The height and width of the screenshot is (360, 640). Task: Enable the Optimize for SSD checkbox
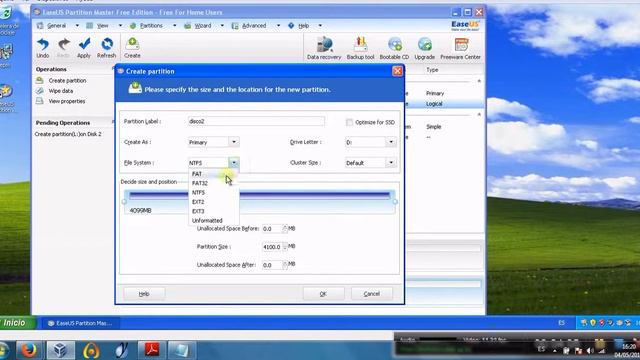click(x=349, y=122)
